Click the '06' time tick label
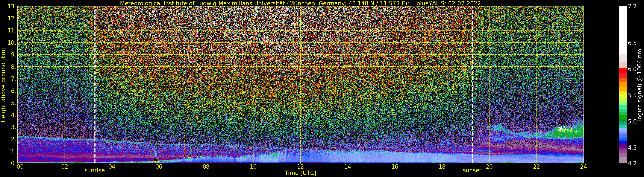The width and height of the screenshot is (644, 177). click(159, 167)
